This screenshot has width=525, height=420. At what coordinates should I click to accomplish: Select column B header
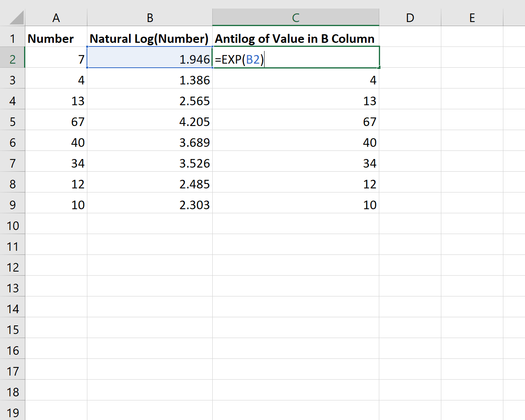click(x=150, y=18)
